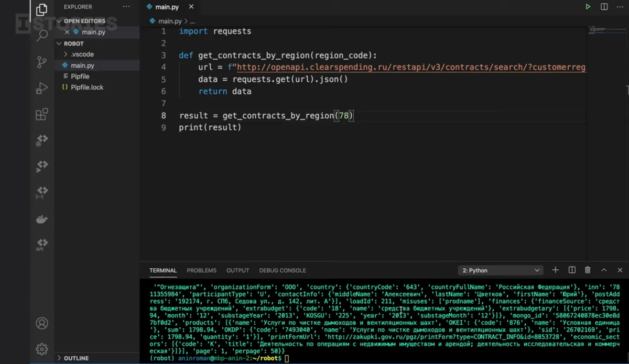Open the Manage gear settings icon
The height and width of the screenshot is (364, 629).
tap(42, 349)
